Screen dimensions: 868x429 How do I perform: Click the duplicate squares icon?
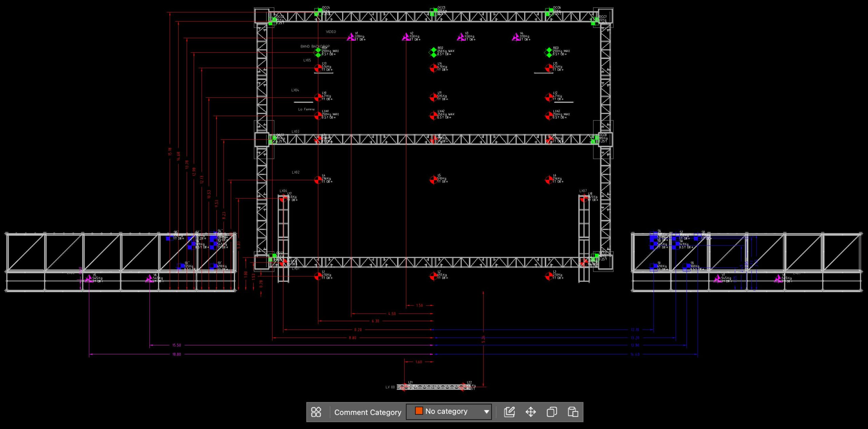coord(552,412)
